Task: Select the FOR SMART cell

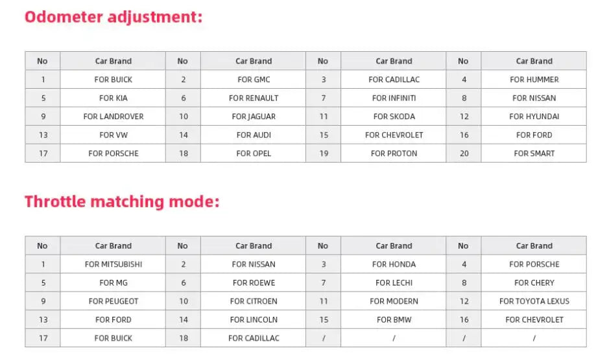Action: [534, 154]
